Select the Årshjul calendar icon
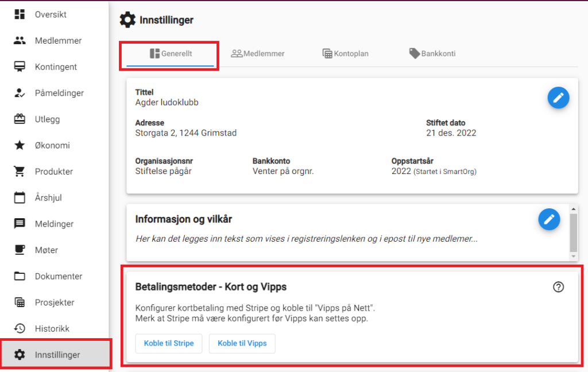 (x=20, y=197)
